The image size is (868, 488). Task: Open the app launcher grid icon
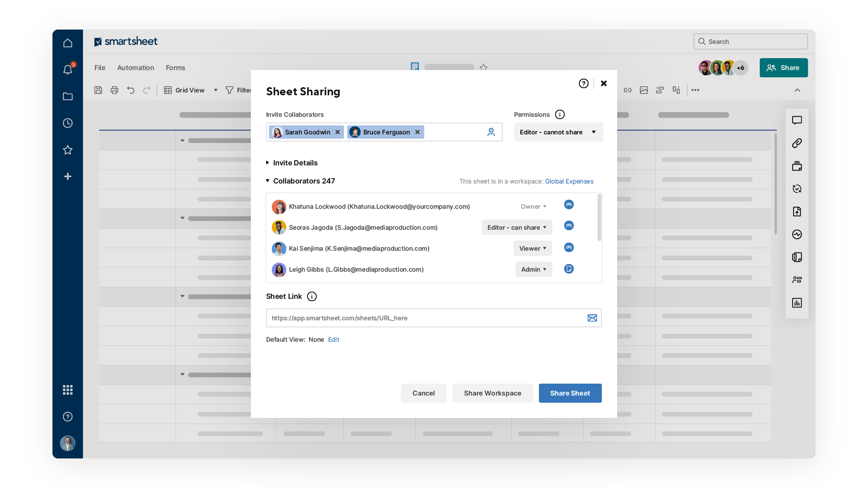pyautogui.click(x=68, y=390)
